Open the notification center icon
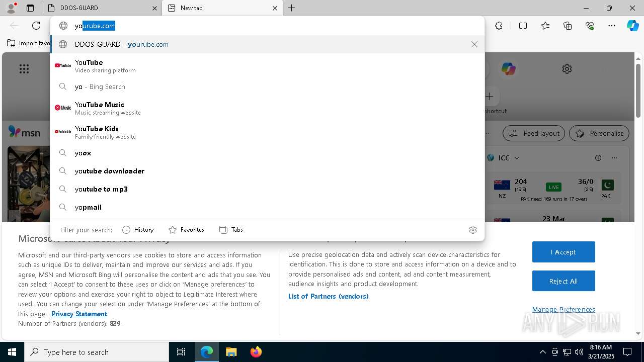 point(627,352)
